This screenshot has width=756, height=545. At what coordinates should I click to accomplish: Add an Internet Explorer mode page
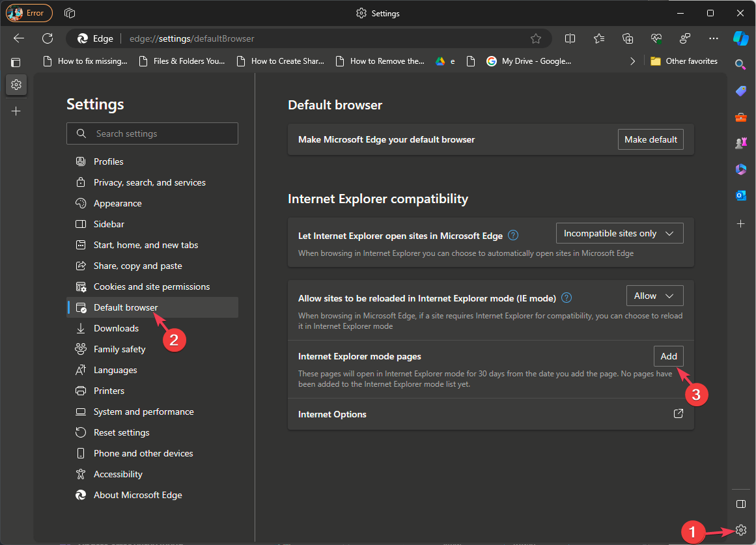(x=668, y=356)
